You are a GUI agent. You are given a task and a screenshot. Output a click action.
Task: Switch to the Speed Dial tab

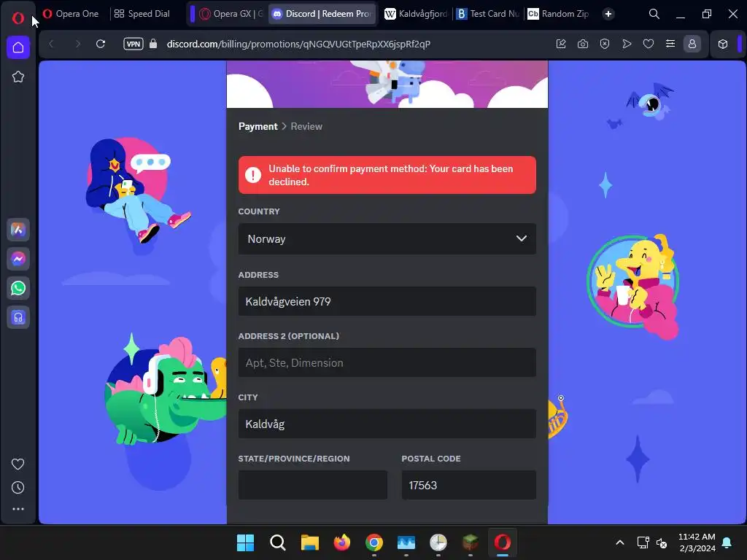142,14
